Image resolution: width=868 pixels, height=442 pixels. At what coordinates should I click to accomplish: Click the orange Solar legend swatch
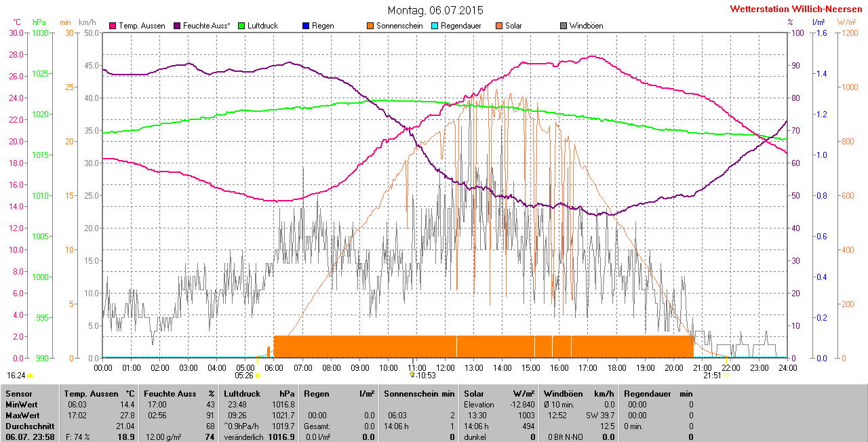tap(499, 26)
